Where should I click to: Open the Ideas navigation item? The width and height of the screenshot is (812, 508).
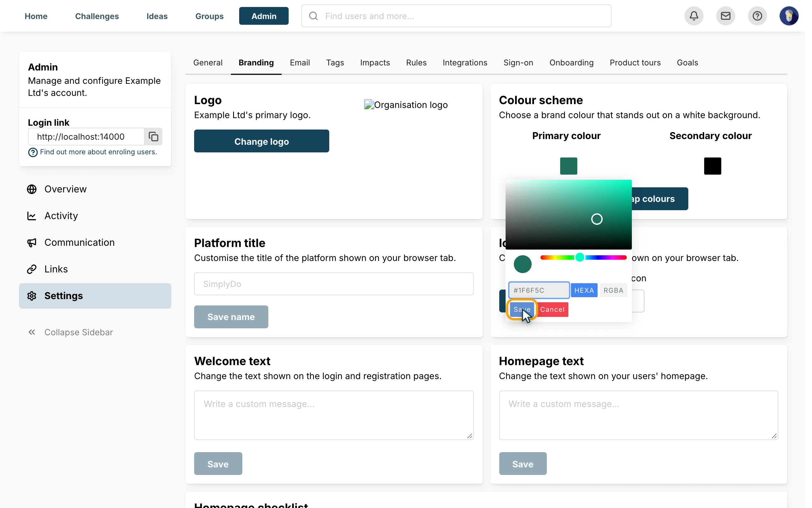pos(157,16)
